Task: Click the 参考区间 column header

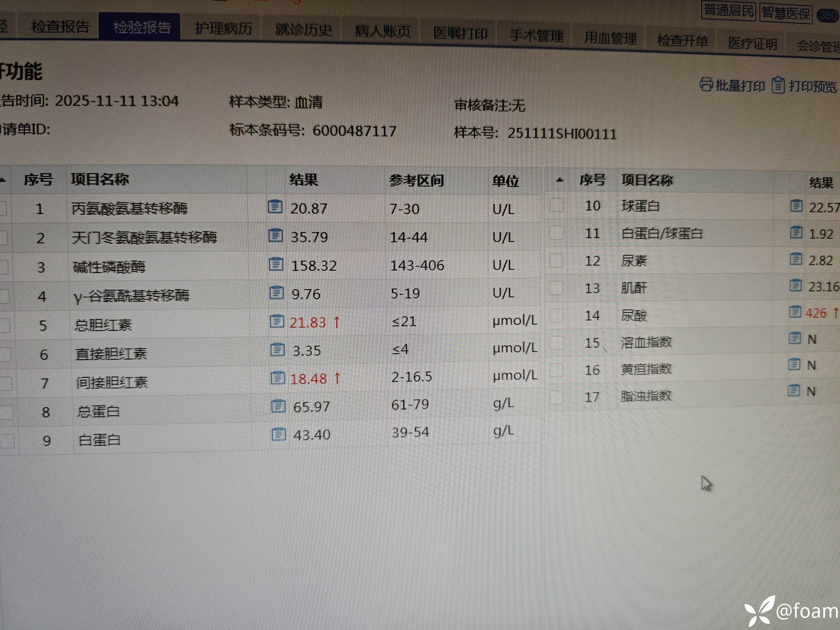Action: point(416,181)
